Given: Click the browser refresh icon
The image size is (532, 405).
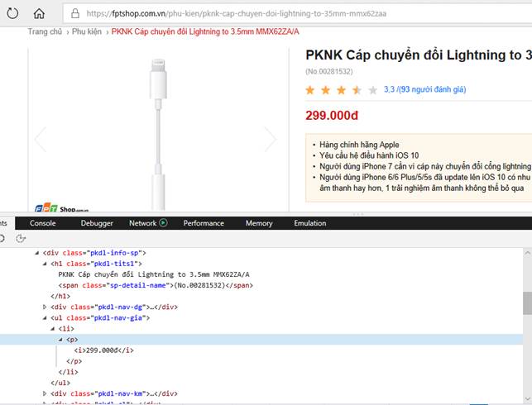Looking at the screenshot, I should 12,13.
